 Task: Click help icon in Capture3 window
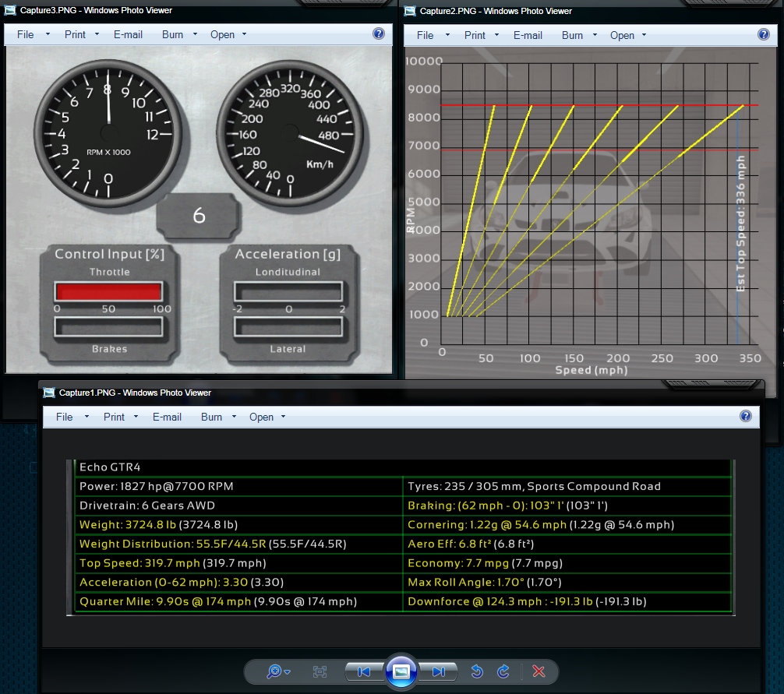[379, 33]
